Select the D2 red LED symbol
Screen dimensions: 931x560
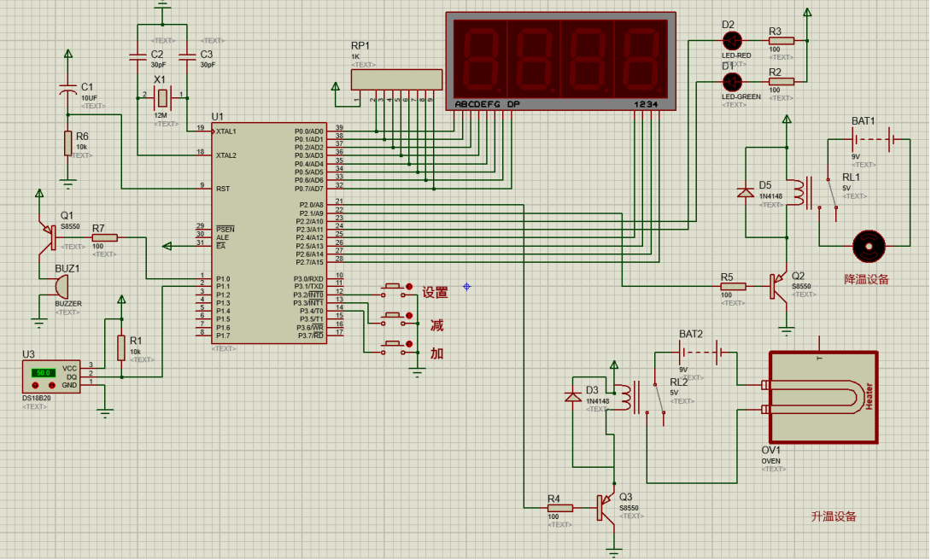[732, 41]
